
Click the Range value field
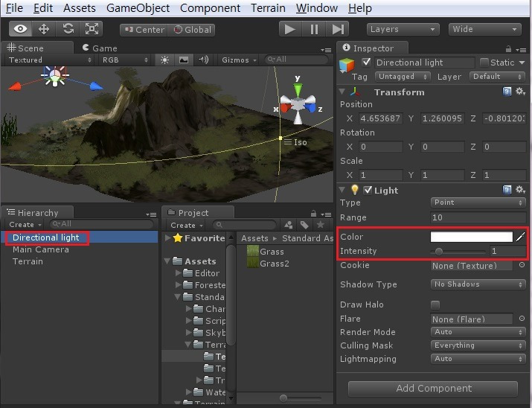[x=478, y=217]
